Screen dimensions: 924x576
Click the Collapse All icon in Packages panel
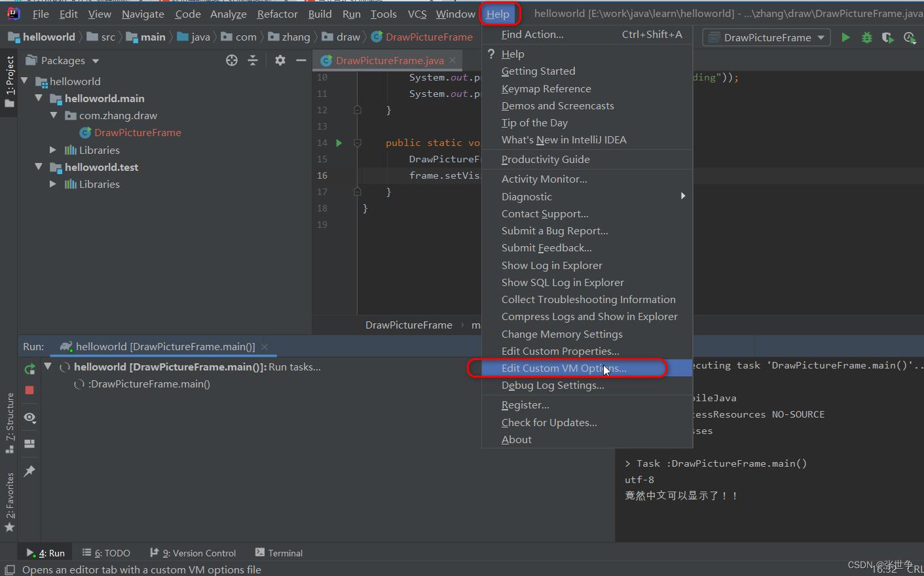point(253,60)
